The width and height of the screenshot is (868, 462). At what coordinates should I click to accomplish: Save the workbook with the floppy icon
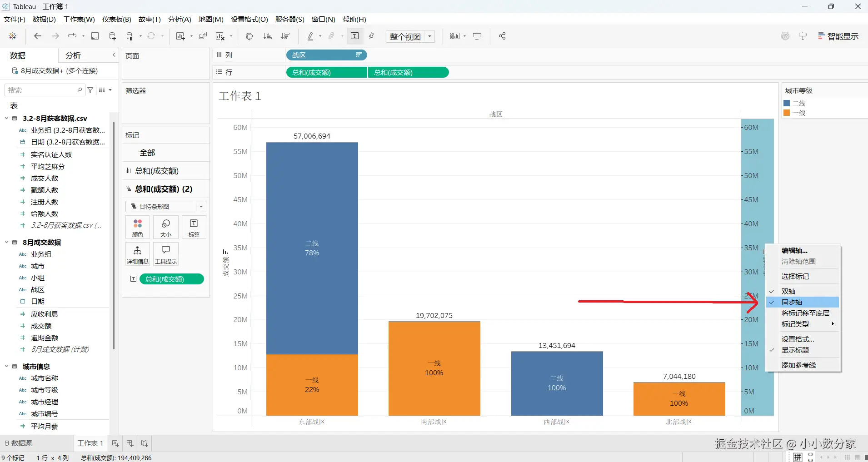[x=95, y=36]
